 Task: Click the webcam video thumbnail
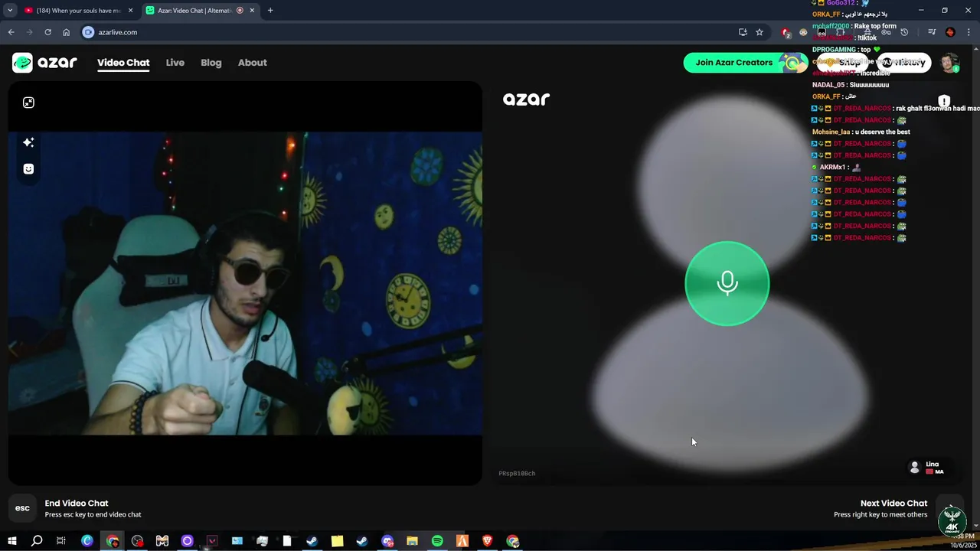pos(245,283)
